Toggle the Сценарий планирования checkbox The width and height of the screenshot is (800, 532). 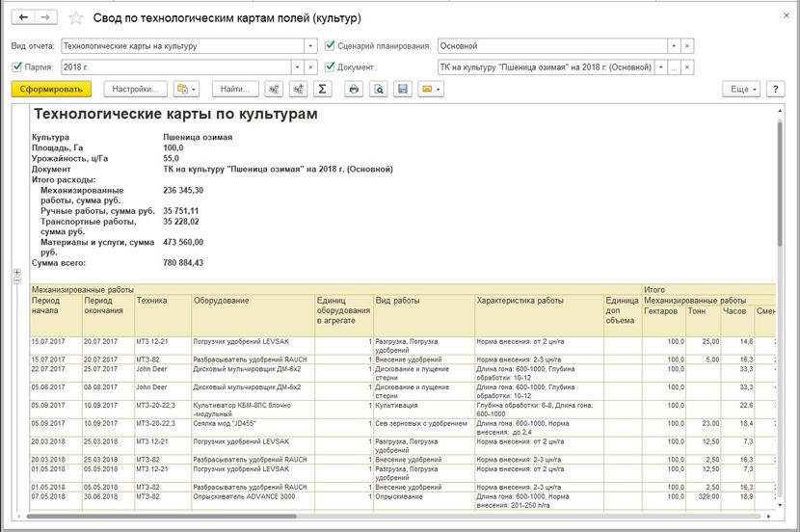point(331,45)
